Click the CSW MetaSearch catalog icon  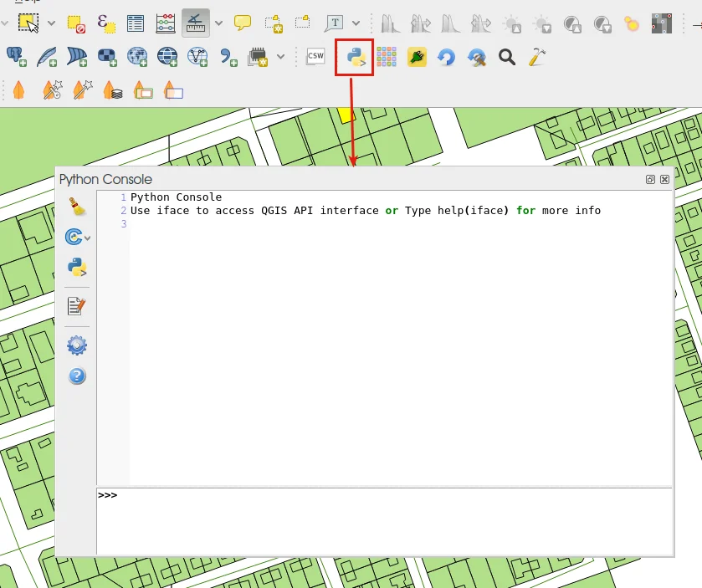[x=315, y=57]
